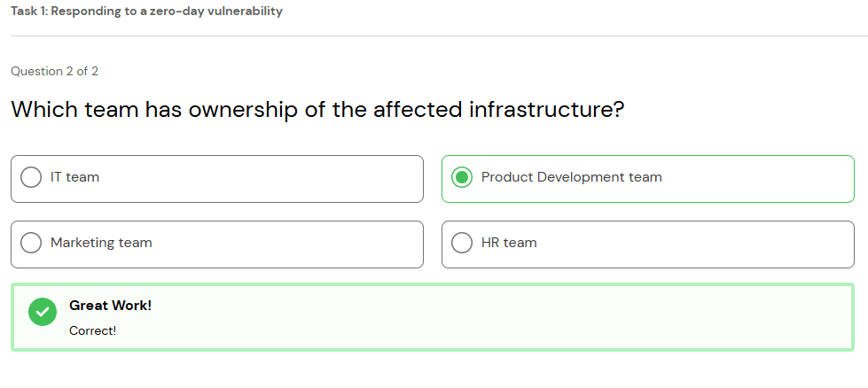
Task: Click the Task 1 zero-day vulnerability title
Action: point(146,12)
